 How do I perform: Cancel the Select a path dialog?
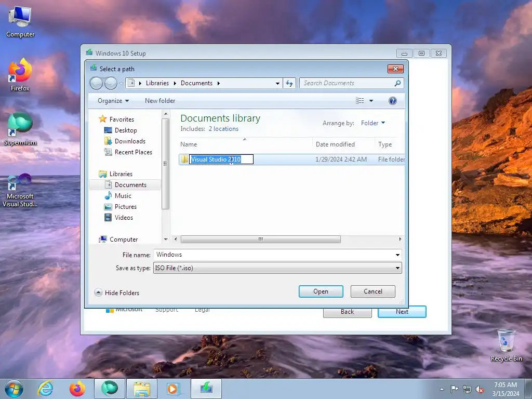[x=373, y=291]
